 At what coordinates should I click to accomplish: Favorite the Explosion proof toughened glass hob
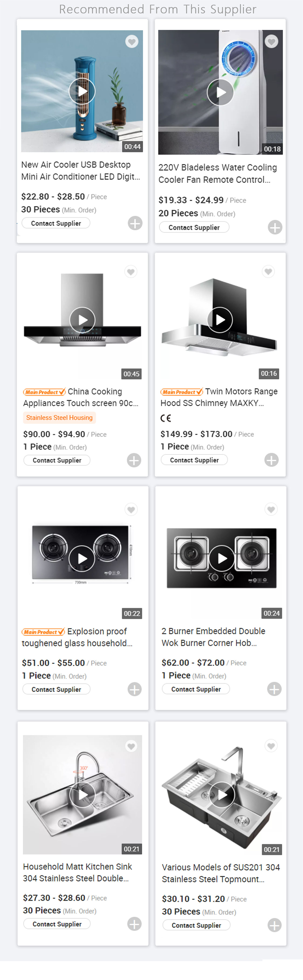tap(131, 509)
